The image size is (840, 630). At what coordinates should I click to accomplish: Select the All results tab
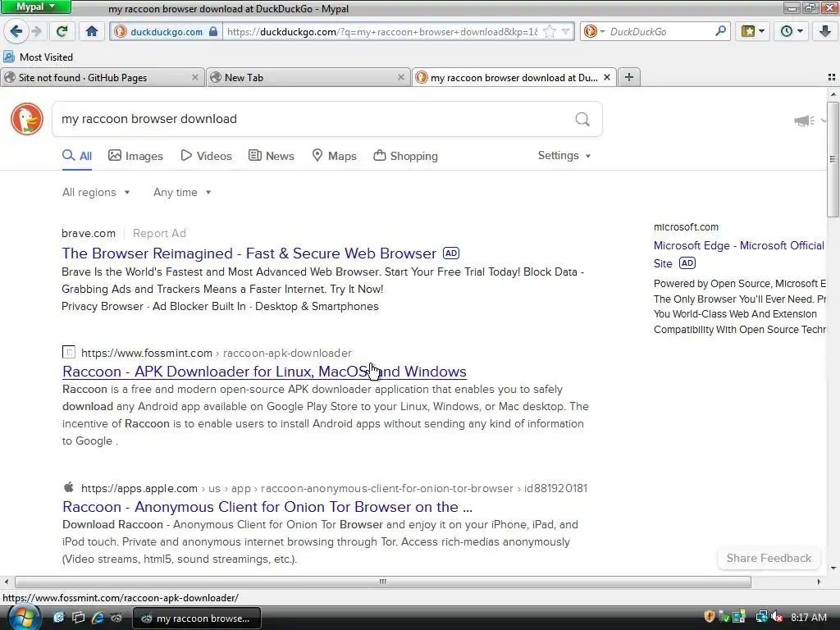pyautogui.click(x=77, y=156)
